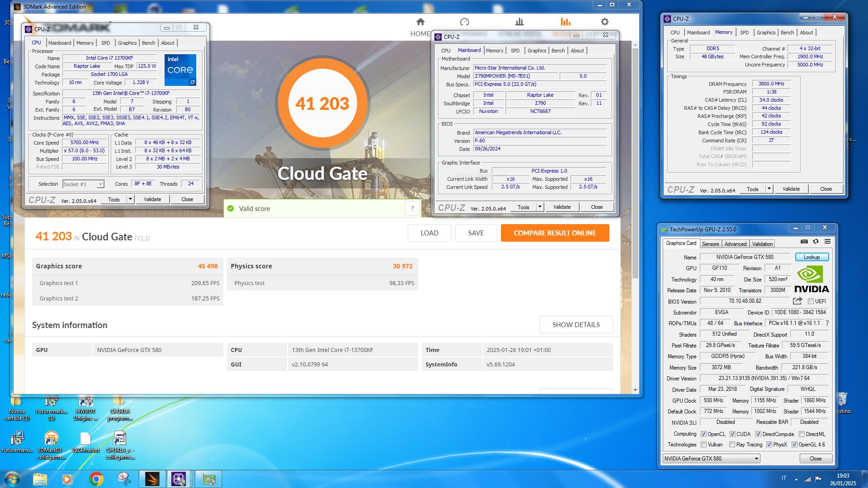Open the Windows Start orb
Image resolution: width=868 pixels, height=488 pixels.
(12, 479)
